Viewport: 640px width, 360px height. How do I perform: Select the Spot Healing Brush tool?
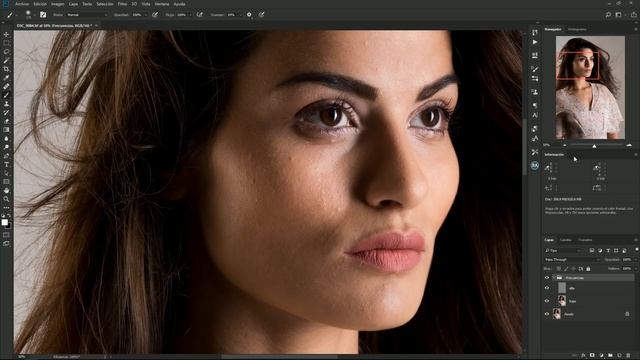coord(6,87)
